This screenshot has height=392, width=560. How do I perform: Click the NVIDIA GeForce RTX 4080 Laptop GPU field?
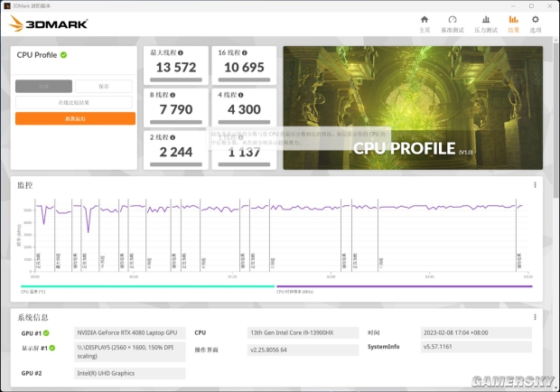click(130, 332)
